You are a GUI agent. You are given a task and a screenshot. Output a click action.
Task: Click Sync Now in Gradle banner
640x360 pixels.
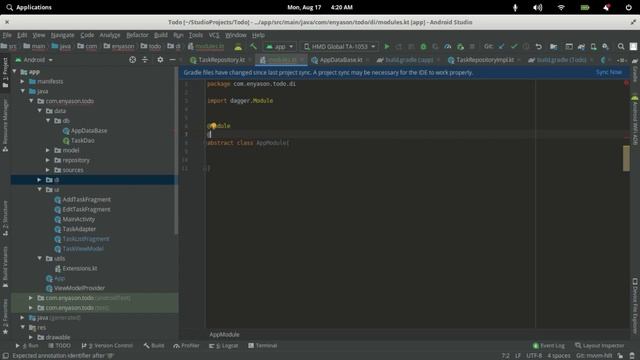[609, 72]
